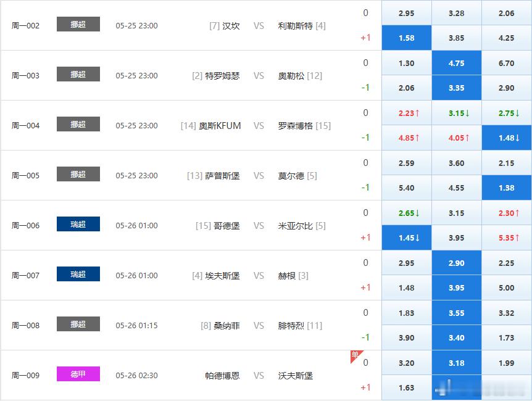532x401 pixels.
Task: Select odds 1.83 for 桑纳菲 win
Action: tap(407, 313)
